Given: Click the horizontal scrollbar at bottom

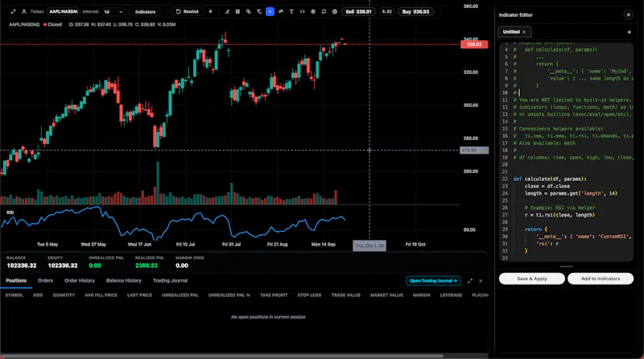Looking at the screenshot, I should [222, 356].
